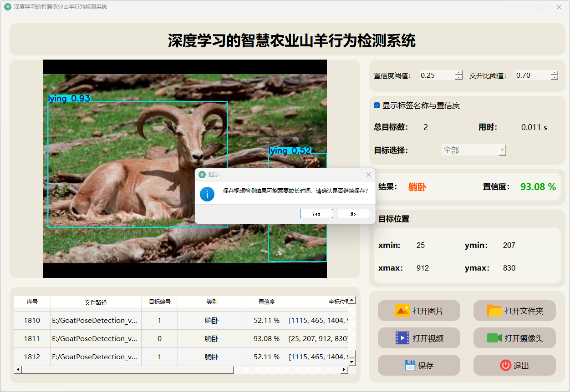Image resolution: width=570 pixels, height=392 pixels.
Task: Click the film icon for Open Video
Action: [x=402, y=338]
